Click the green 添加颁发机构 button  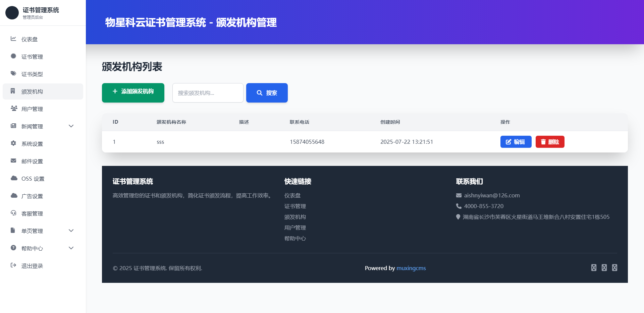point(133,93)
